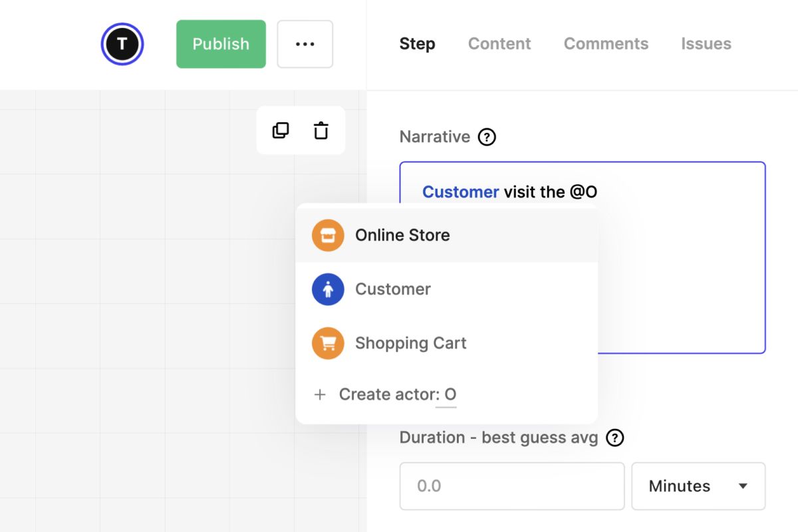Click the Shopping Cart actor icon
The width and height of the screenshot is (798, 532).
point(328,343)
